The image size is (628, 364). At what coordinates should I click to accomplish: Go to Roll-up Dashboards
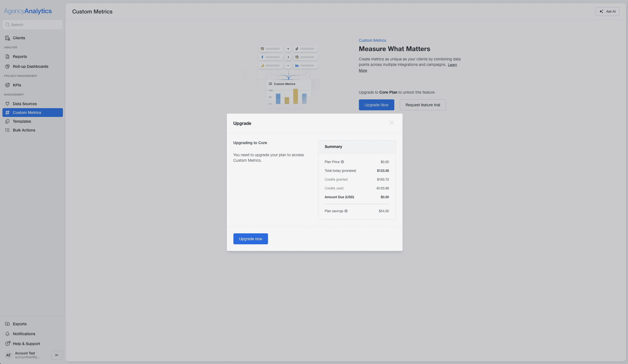[x=33, y=66]
